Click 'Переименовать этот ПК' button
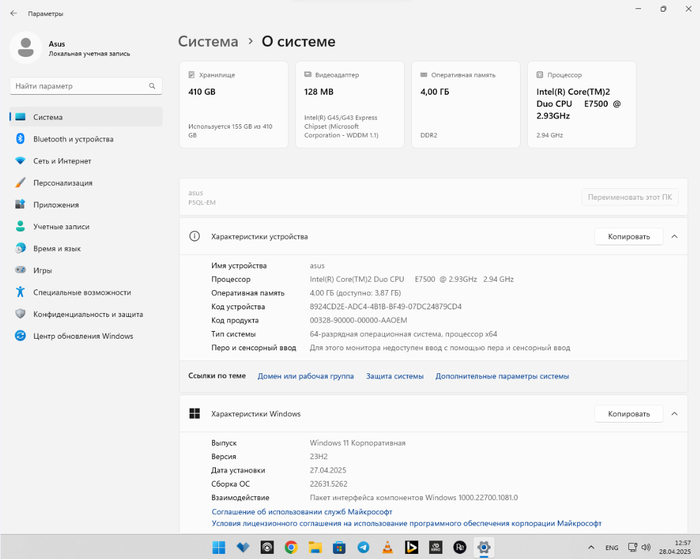 click(x=630, y=197)
